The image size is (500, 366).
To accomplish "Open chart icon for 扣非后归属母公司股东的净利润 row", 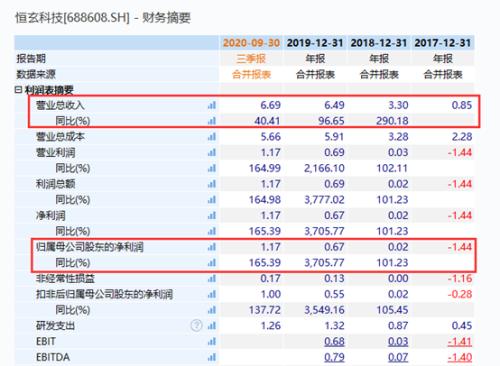I will click(x=212, y=294).
